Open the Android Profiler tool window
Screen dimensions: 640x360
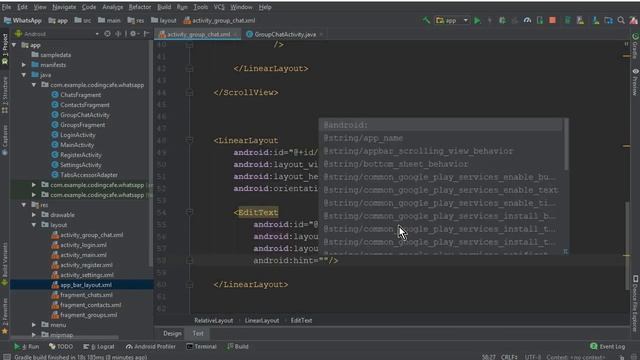pos(151,347)
